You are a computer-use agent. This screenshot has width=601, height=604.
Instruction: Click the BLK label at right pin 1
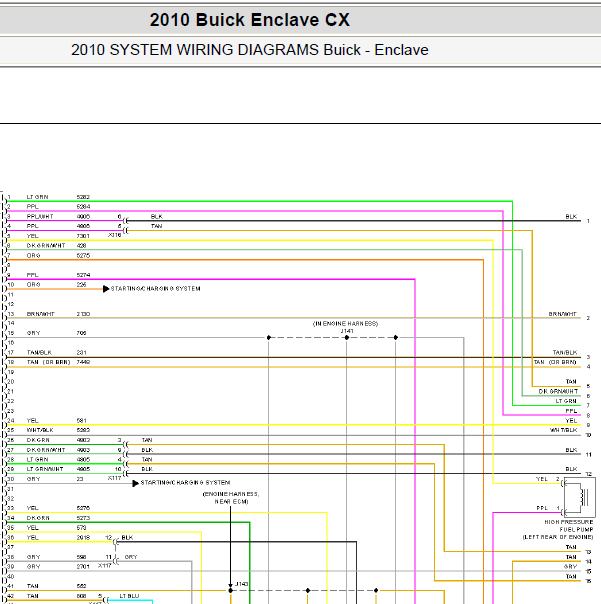(x=571, y=216)
